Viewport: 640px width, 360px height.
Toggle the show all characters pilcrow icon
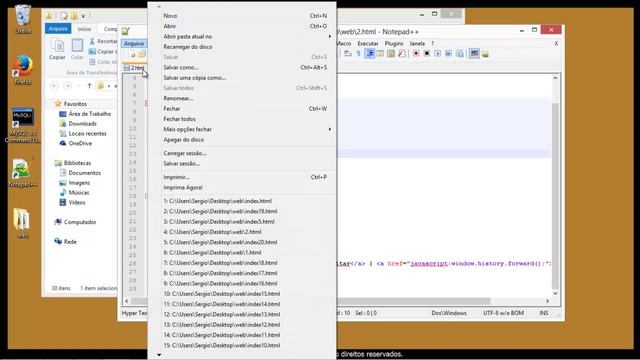pos(358,53)
